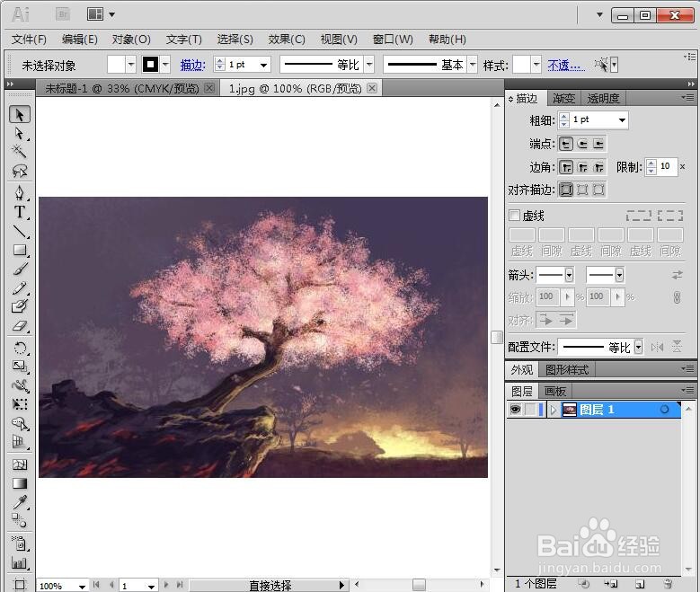The height and width of the screenshot is (592, 700).
Task: Choose miter join in 边角 options
Action: click(566, 167)
